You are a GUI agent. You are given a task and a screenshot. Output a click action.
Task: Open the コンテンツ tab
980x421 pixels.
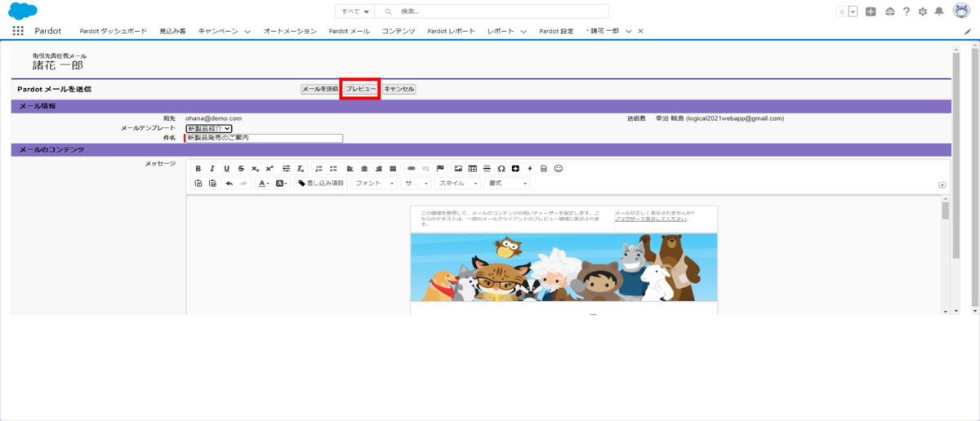pyautogui.click(x=399, y=31)
